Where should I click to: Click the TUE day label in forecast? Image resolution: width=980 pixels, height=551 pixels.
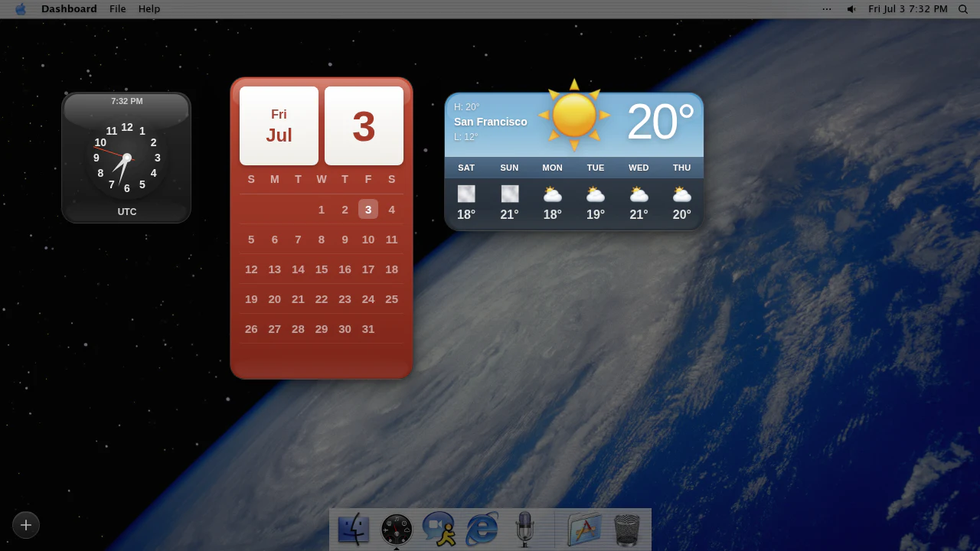596,168
